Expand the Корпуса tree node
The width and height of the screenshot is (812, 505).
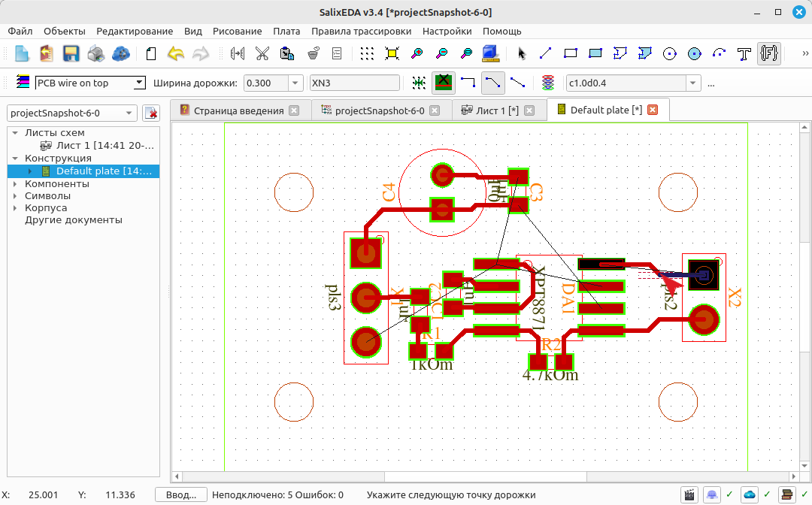click(x=15, y=208)
